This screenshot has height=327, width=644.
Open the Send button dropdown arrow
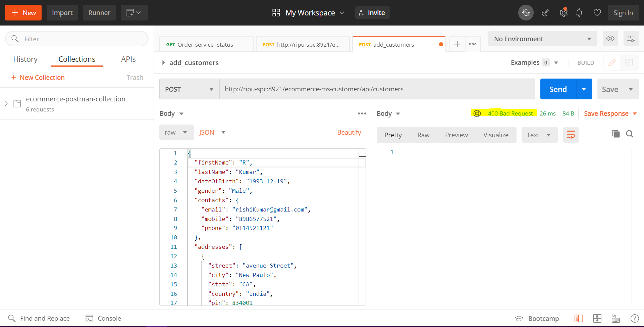[584, 89]
